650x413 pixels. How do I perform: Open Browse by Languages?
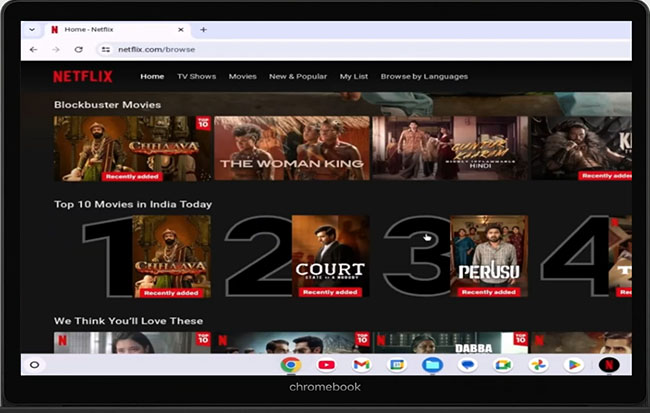click(424, 76)
